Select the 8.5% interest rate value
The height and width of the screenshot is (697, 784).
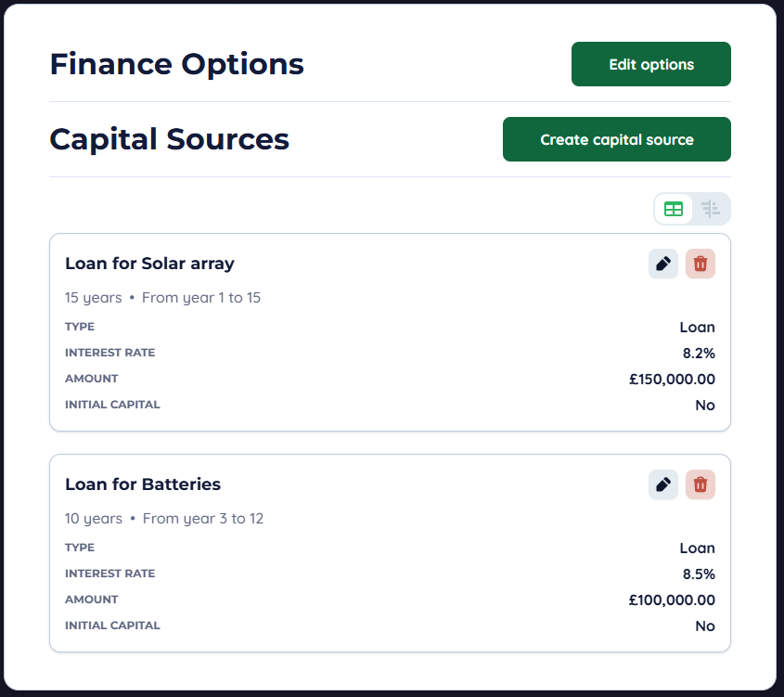click(x=699, y=574)
